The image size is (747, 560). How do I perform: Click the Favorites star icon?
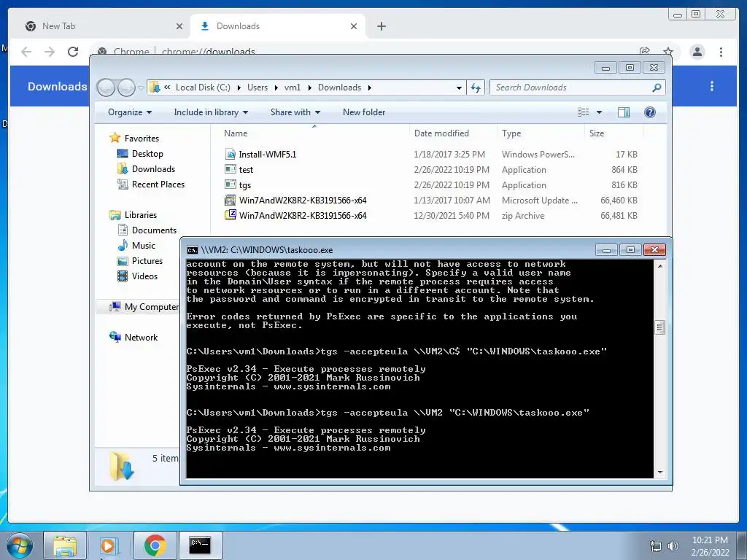(115, 138)
